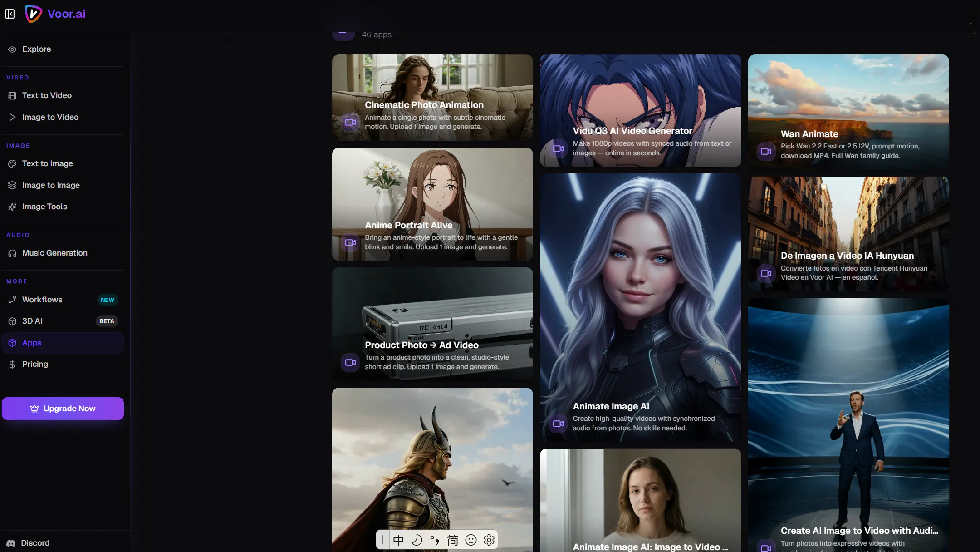Open Animate Image AI: Image to Video card

pyautogui.click(x=640, y=500)
